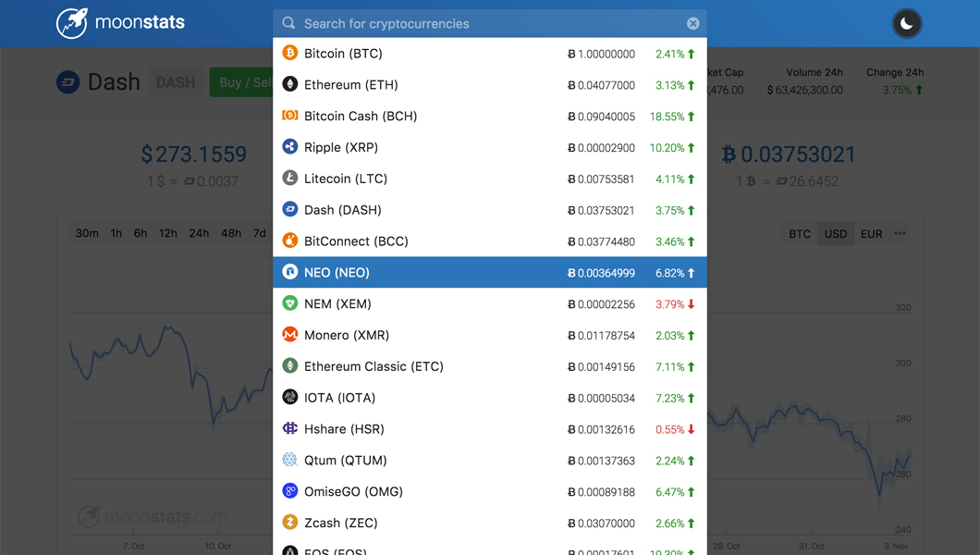Click the Ripple blue logo icon
Viewport: 980px width, 555px height.
click(289, 147)
